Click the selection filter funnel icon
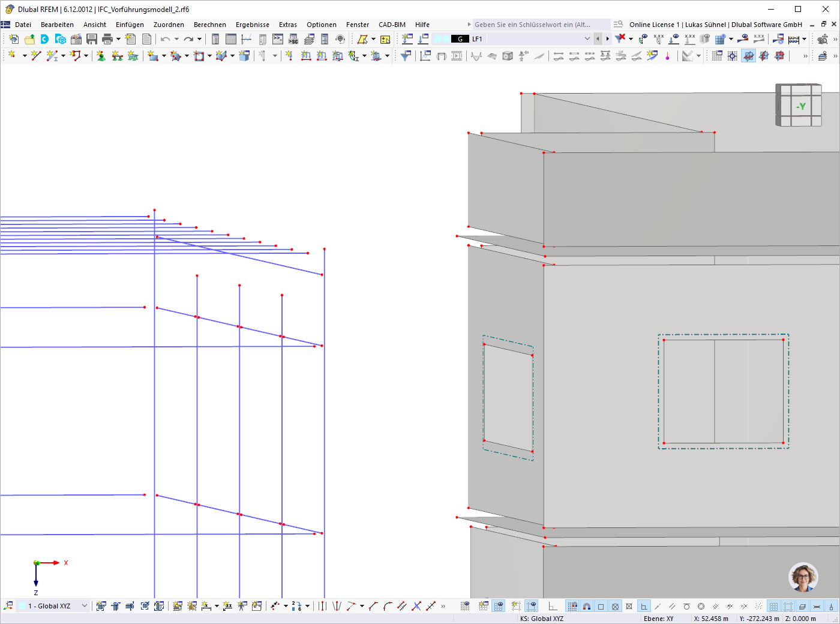The height and width of the screenshot is (624, 840). 406,56
